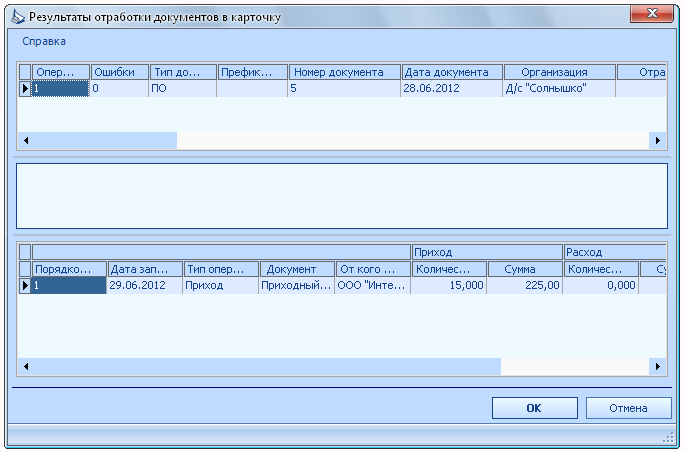This screenshot has width=686, height=452.
Task: Open the Справка menu
Action: click(x=44, y=41)
